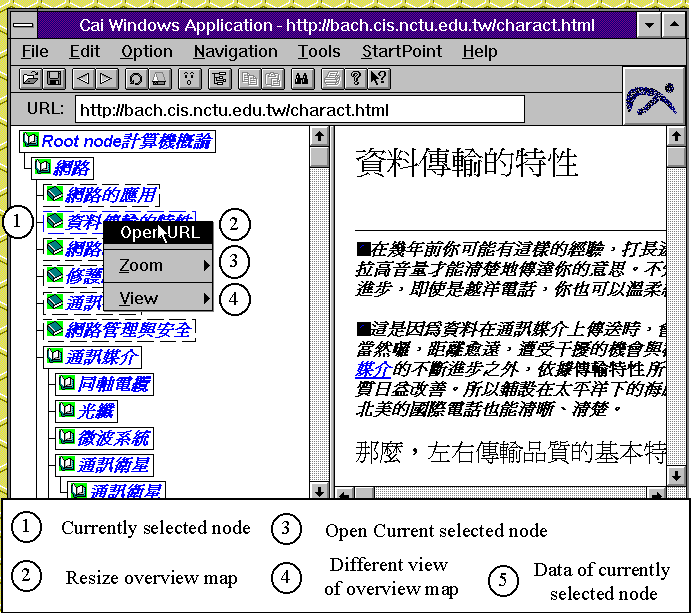The width and height of the screenshot is (694, 613).
Task: Select Open URL in the context menu
Action: (x=160, y=233)
